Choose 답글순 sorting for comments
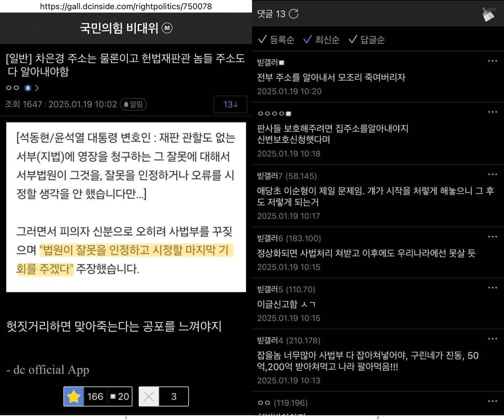 coord(366,40)
